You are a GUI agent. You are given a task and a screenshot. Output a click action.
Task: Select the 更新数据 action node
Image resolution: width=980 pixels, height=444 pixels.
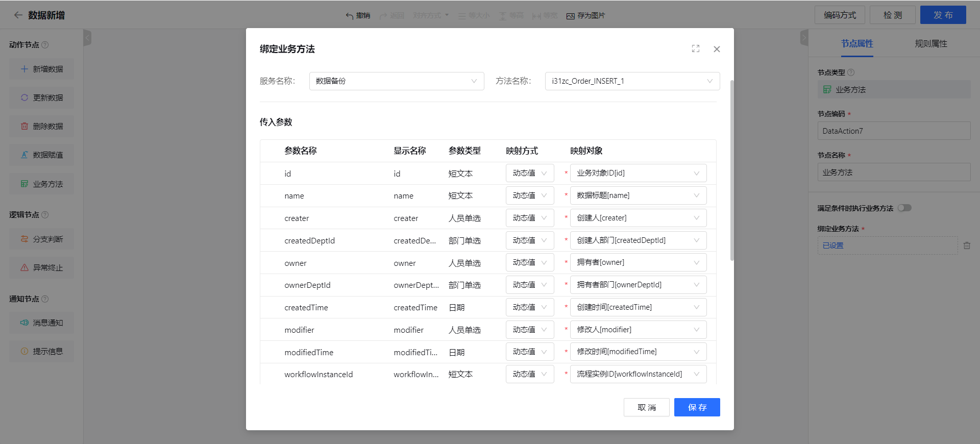(41, 97)
